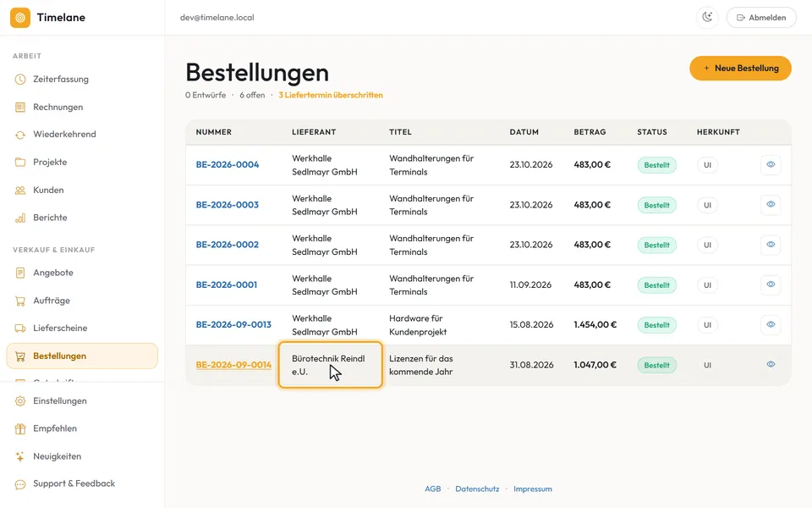Select Bestellungen in the sidebar
The width and height of the screenshot is (812, 508).
click(x=82, y=356)
